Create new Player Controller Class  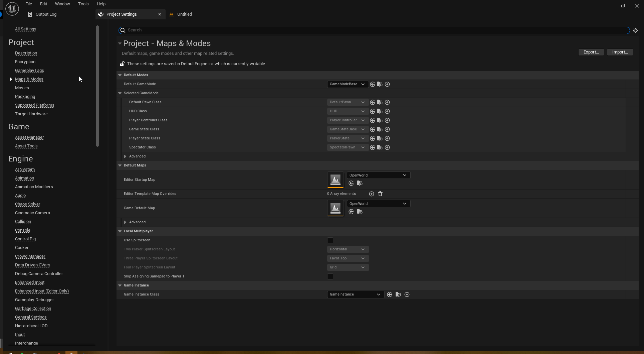(x=387, y=120)
